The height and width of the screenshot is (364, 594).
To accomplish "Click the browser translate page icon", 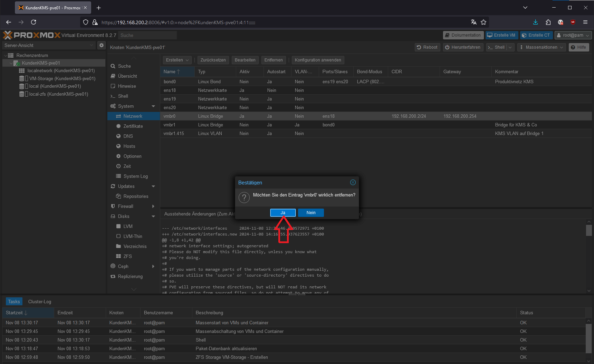I will click(473, 22).
